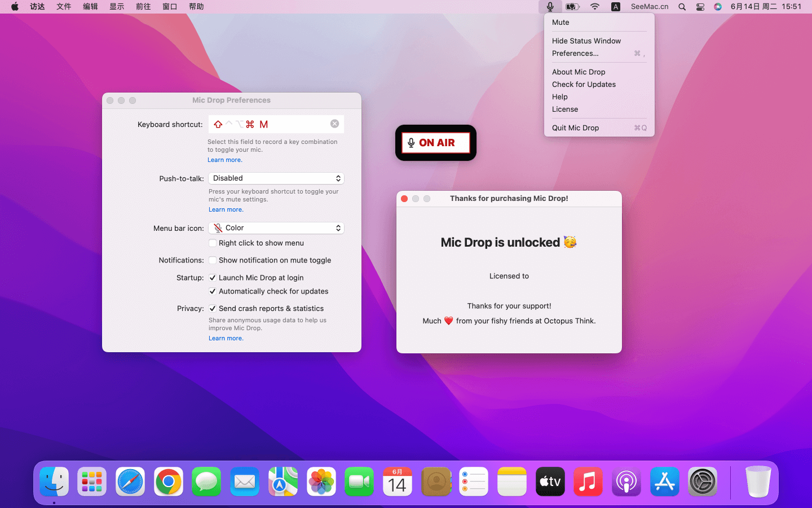This screenshot has width=812, height=508.
Task: Open the 访达 menu in menu bar
Action: (37, 7)
